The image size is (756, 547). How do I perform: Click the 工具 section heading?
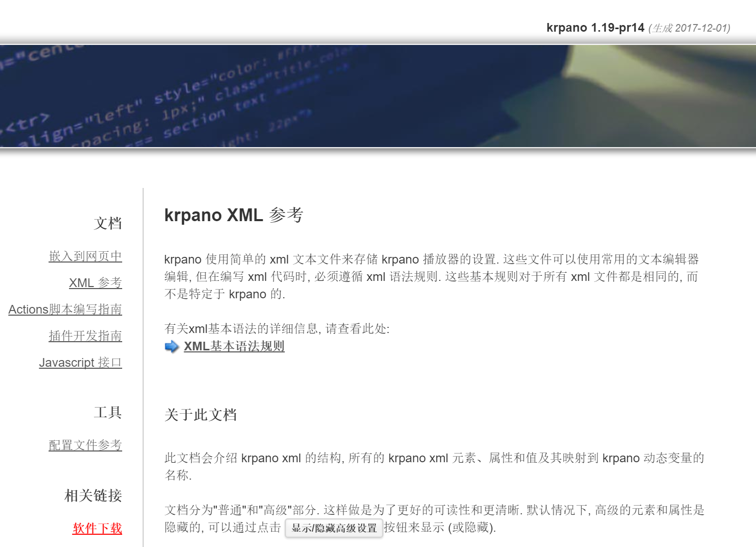click(107, 413)
